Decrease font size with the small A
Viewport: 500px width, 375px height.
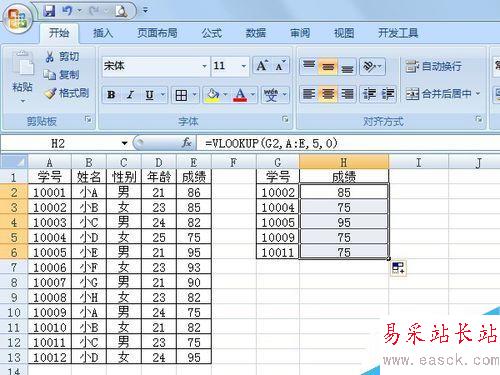(280, 66)
